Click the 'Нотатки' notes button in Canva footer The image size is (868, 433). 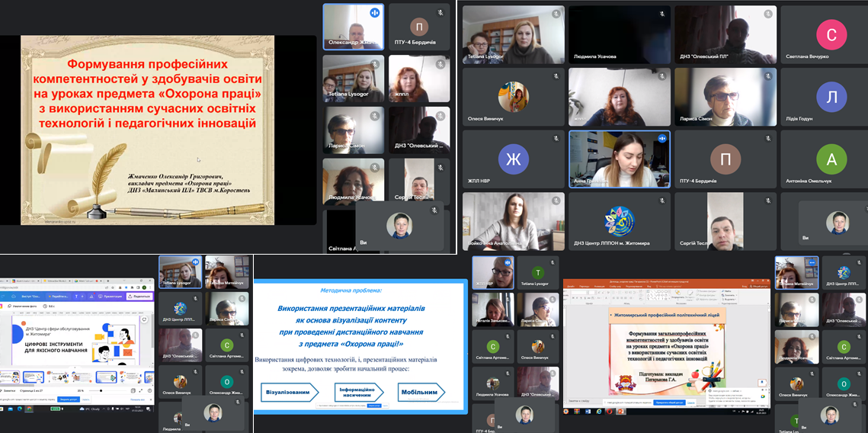tap(9, 390)
